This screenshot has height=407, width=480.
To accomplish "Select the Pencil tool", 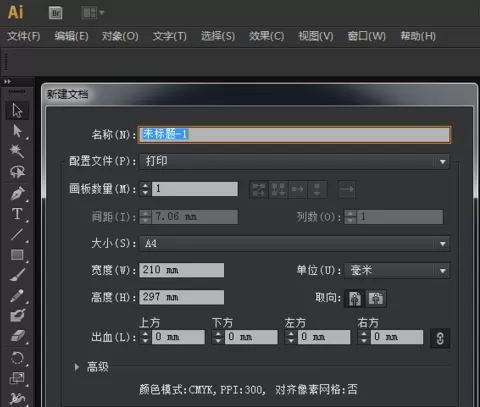I will (x=17, y=296).
